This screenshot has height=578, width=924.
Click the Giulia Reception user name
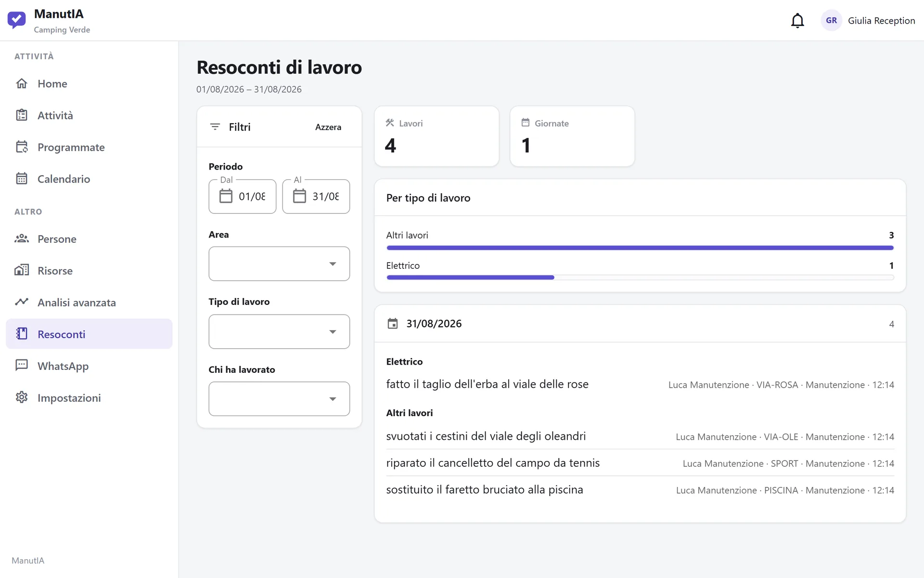881,21
